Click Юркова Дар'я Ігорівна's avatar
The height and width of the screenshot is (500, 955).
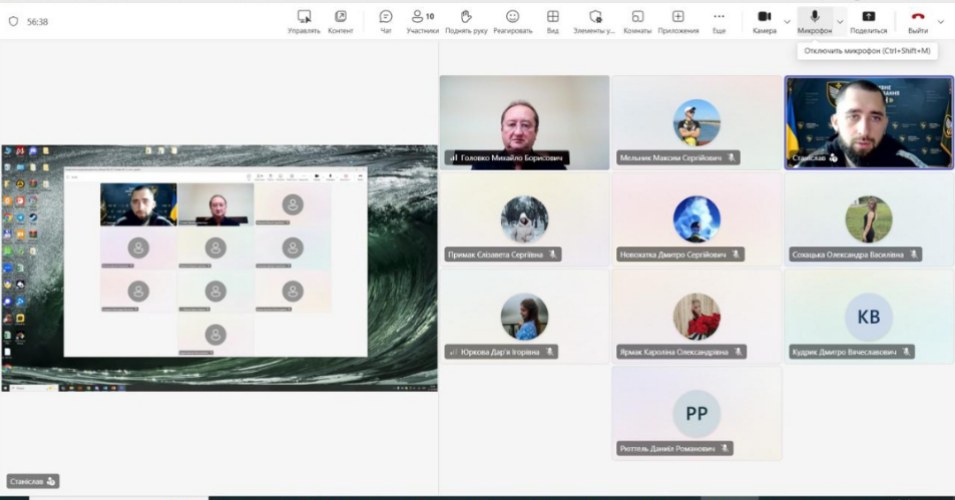524,316
